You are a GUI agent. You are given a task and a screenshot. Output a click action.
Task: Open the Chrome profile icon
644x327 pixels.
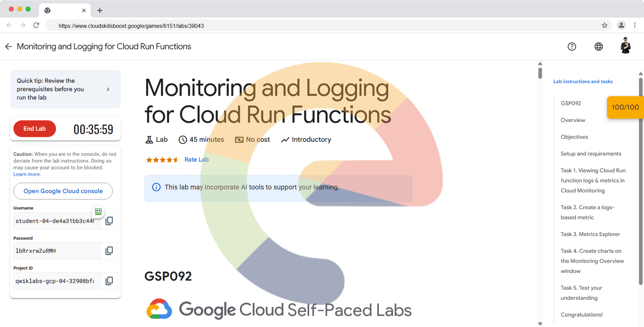tap(621, 25)
